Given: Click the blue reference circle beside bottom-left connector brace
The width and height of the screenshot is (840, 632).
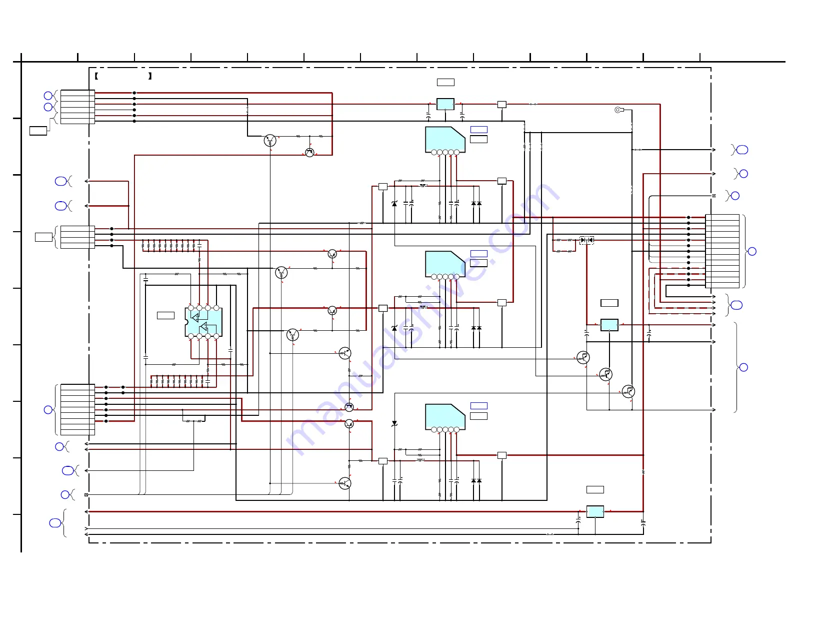Looking at the screenshot, I should click(x=48, y=410).
